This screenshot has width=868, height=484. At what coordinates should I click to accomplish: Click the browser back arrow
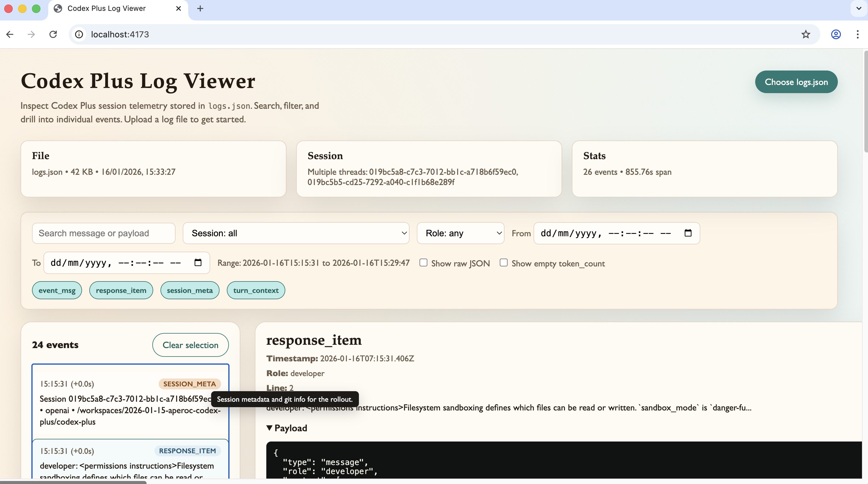coord(10,34)
